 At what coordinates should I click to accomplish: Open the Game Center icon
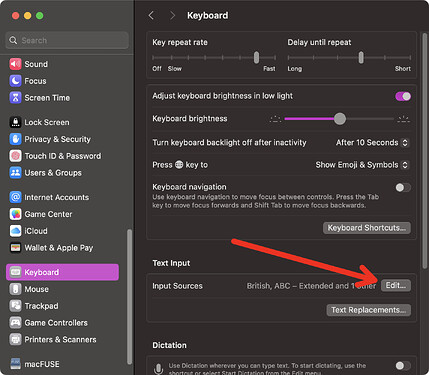click(15, 214)
